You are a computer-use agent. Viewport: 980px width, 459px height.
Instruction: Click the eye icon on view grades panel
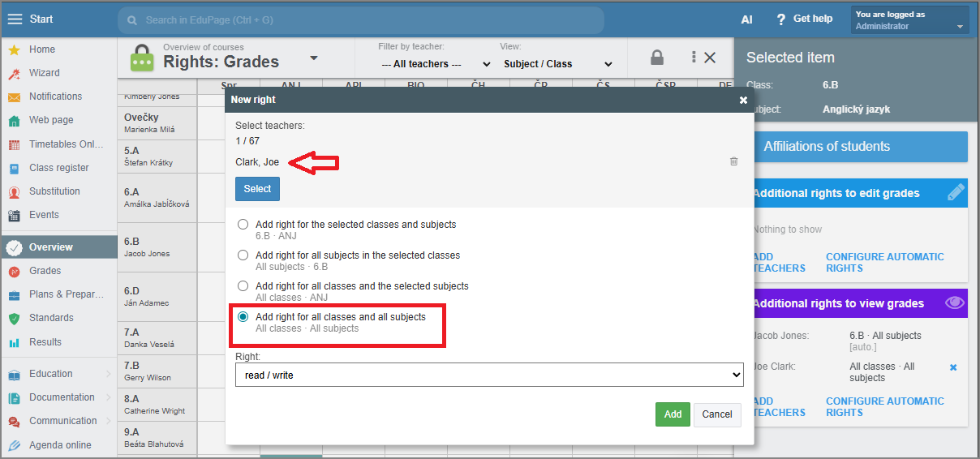coord(955,303)
